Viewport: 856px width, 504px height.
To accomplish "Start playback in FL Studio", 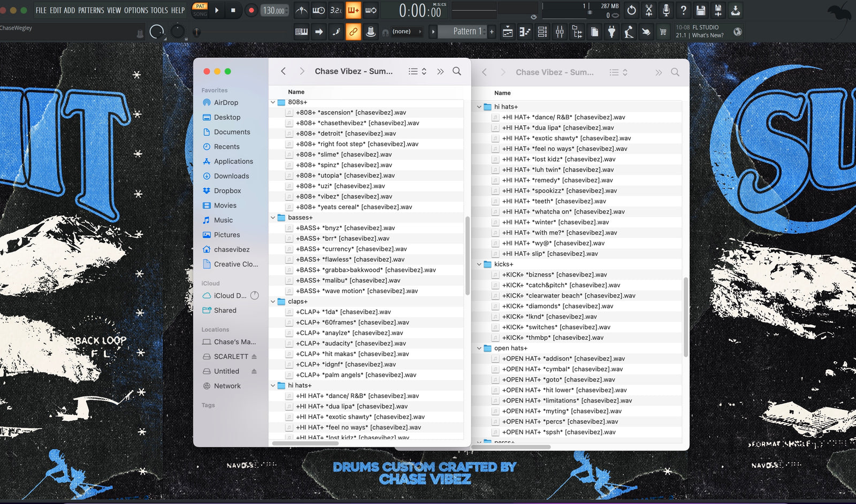I will (x=217, y=10).
